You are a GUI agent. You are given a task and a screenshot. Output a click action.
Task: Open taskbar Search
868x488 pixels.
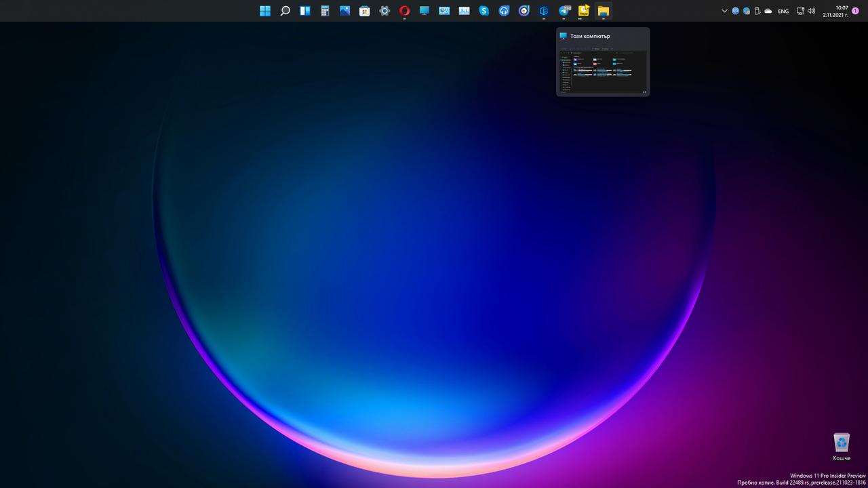pos(285,11)
